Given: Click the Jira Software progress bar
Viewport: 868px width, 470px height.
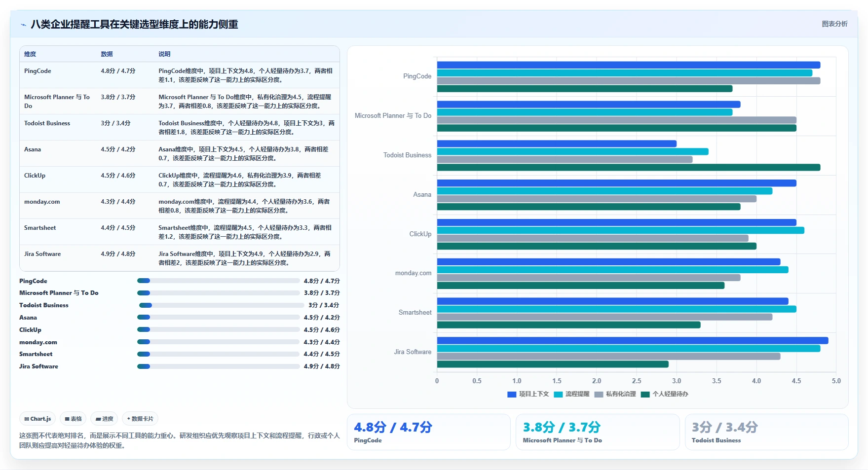Looking at the screenshot, I should click(x=218, y=366).
